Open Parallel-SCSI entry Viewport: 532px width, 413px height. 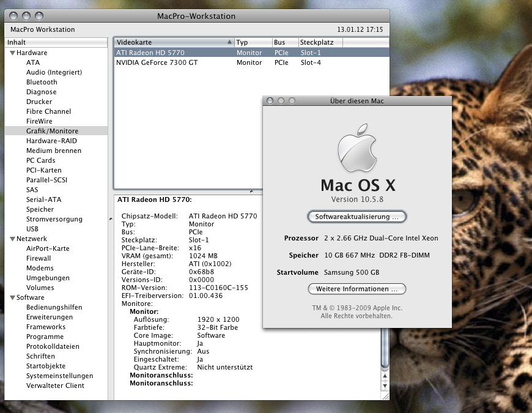click(47, 180)
